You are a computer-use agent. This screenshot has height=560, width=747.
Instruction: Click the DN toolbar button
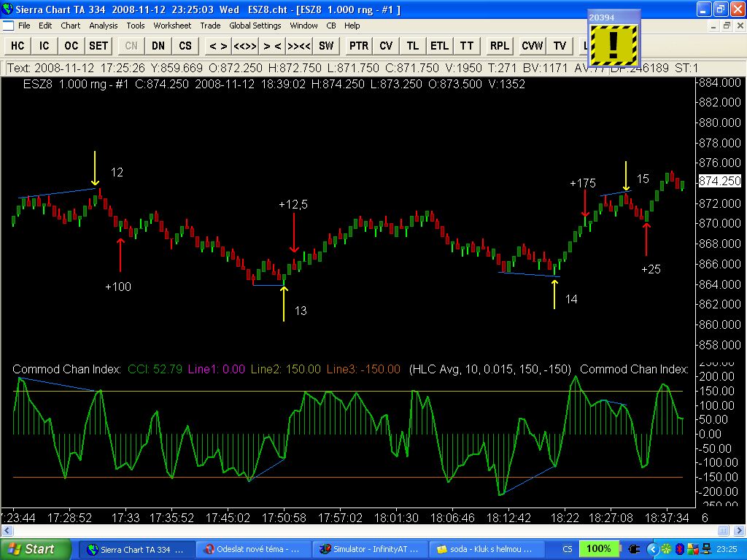pos(158,45)
